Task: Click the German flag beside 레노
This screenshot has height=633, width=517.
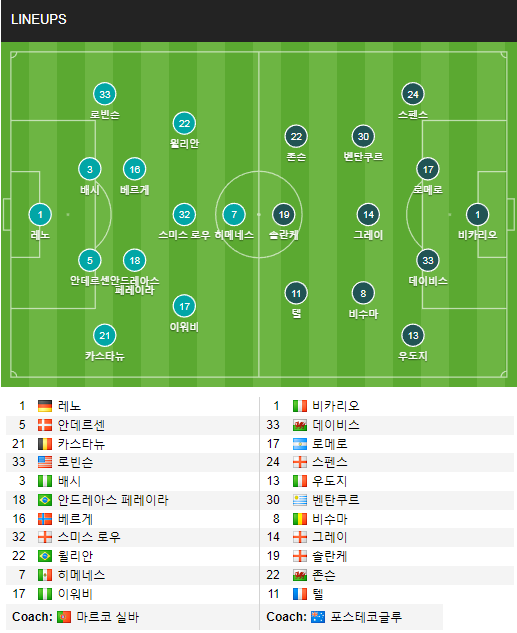Action: click(45, 406)
